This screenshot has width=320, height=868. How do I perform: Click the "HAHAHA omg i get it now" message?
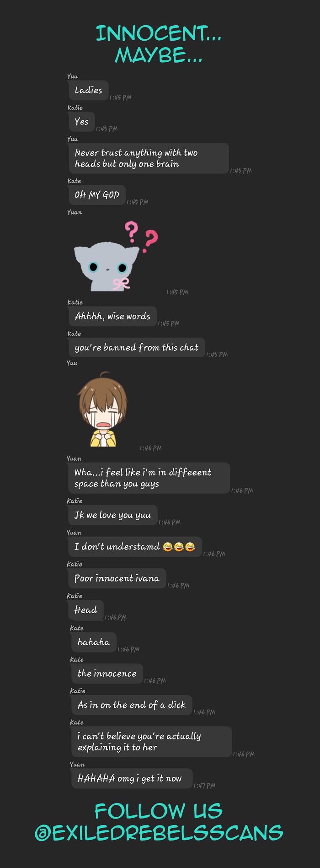point(132,778)
